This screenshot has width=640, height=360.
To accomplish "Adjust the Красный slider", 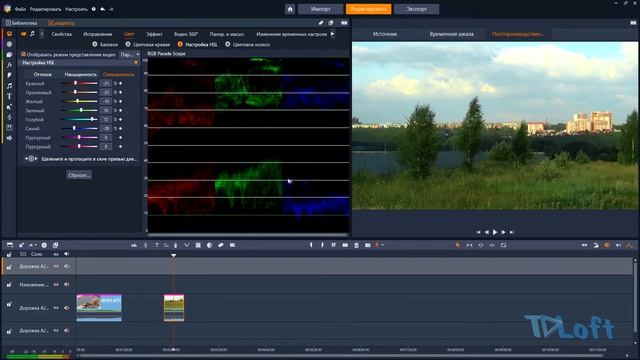I will pyautogui.click(x=80, y=83).
